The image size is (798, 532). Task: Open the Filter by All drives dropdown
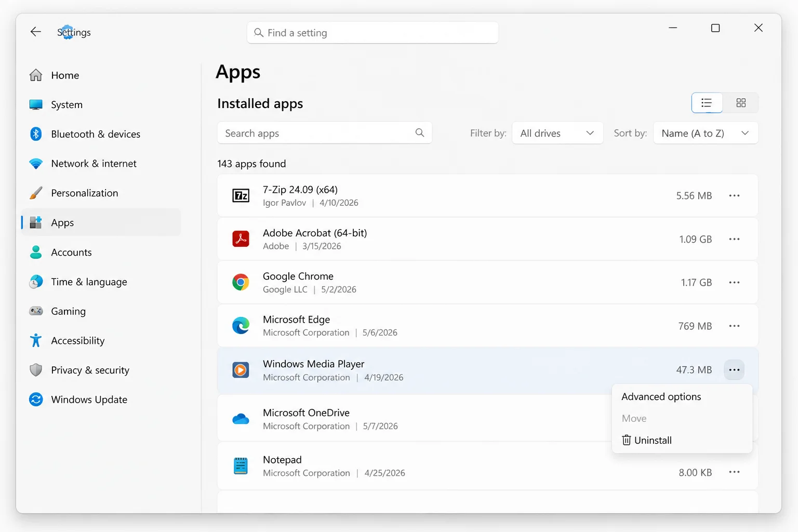[x=557, y=133]
